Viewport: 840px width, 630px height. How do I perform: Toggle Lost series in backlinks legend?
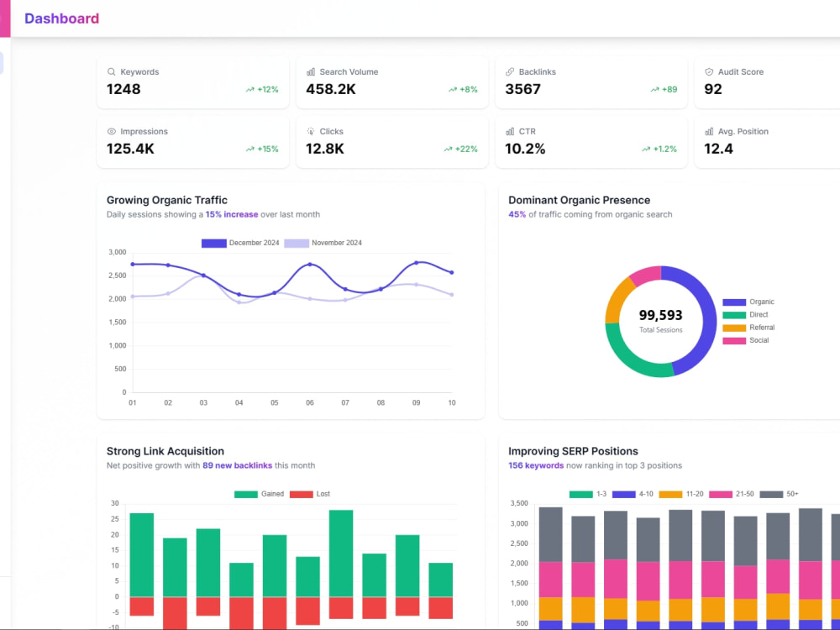310,494
